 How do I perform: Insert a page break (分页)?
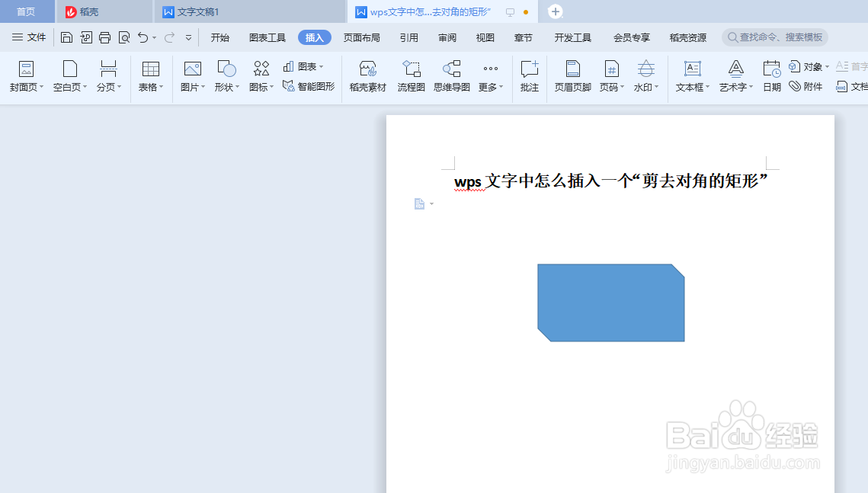(x=108, y=75)
